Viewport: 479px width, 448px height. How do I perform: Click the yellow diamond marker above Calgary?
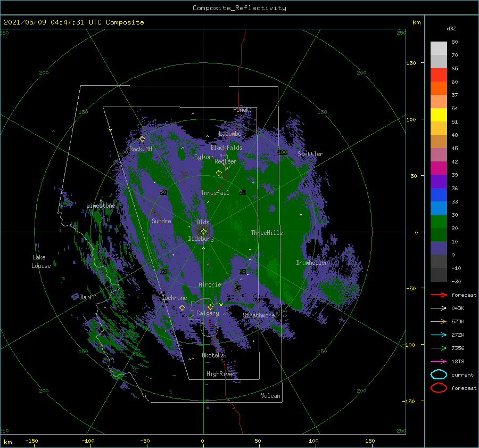[210, 307]
